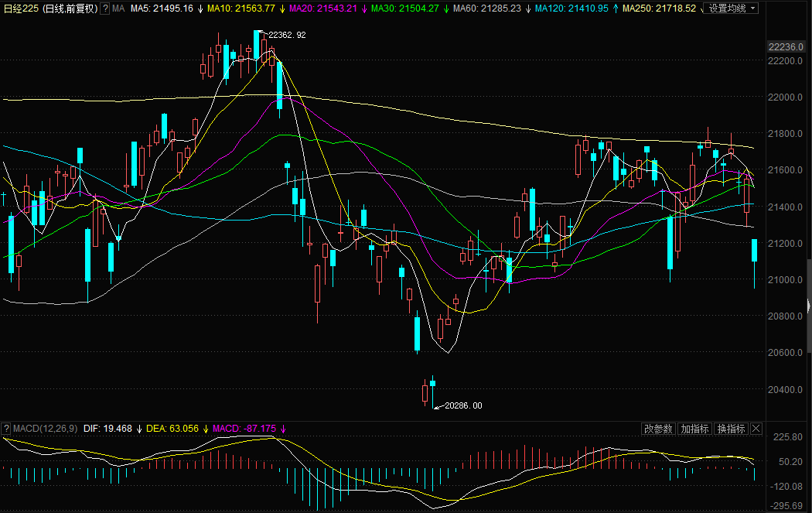Viewport: 812px width, 513px height.
Task: Click the DEA: 63.056 value
Action: pyautogui.click(x=172, y=429)
